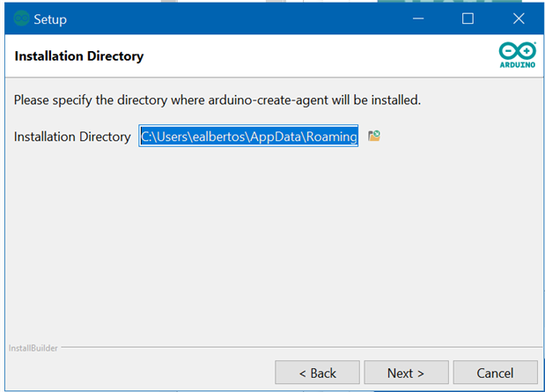The image size is (545, 392).
Task: Go back with the Back button
Action: point(317,373)
